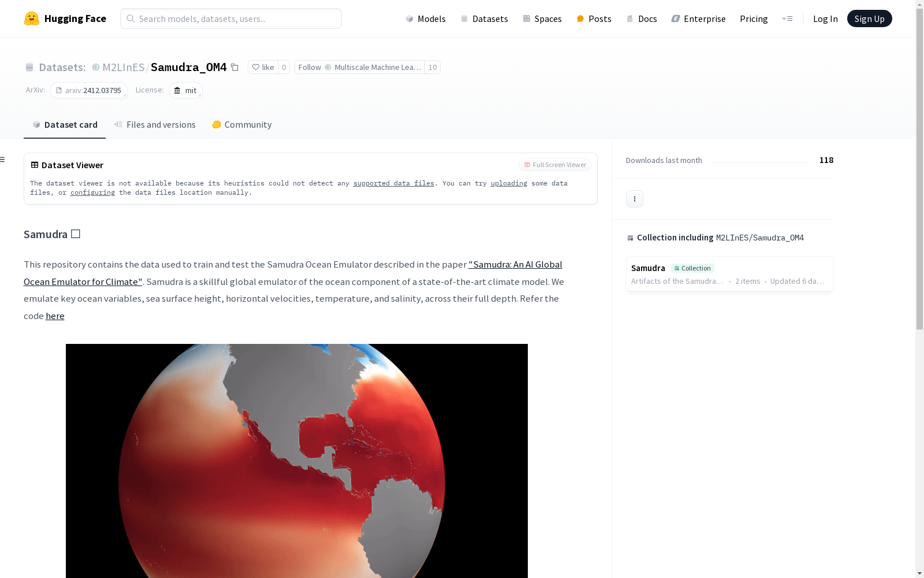
Task: Open the arxiv:2412.03795 tag
Action: [x=88, y=90]
